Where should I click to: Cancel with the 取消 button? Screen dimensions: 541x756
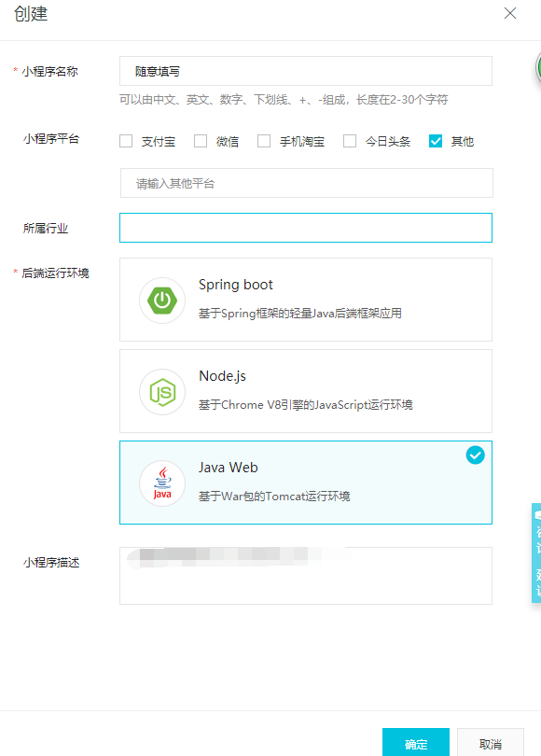pos(491,744)
